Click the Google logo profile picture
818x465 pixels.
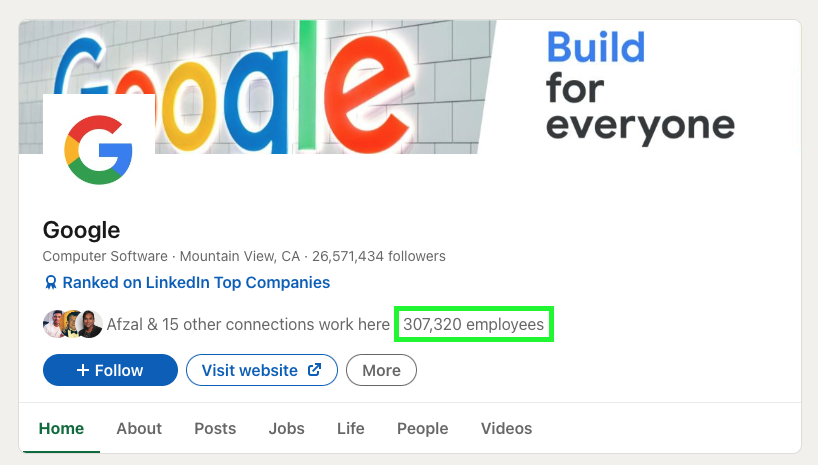(98, 148)
